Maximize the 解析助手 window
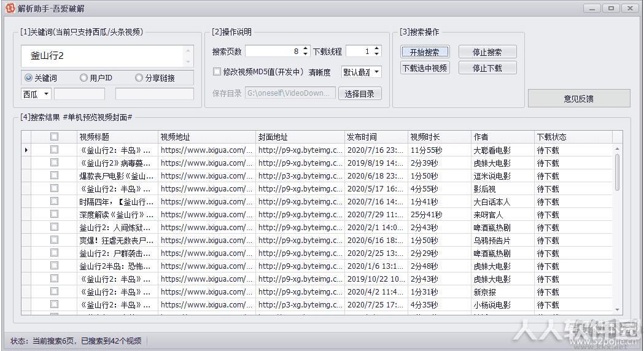Screen dimensions: 644x351 pos(611,8)
